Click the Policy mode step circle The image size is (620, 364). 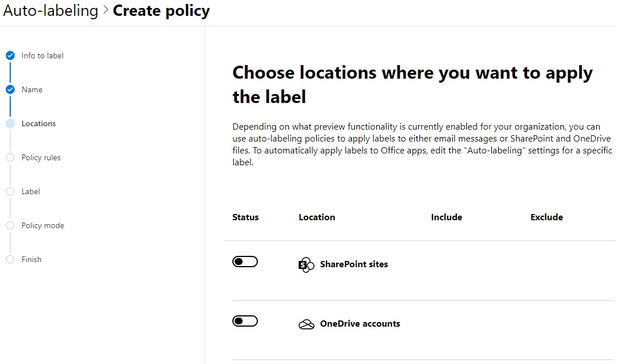[x=10, y=225]
